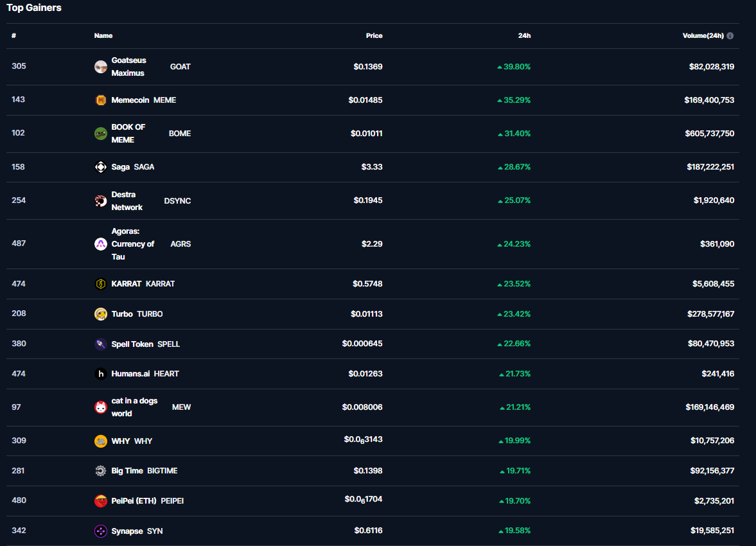
Task: Click the $1,920,640 volume cell
Action: click(714, 200)
